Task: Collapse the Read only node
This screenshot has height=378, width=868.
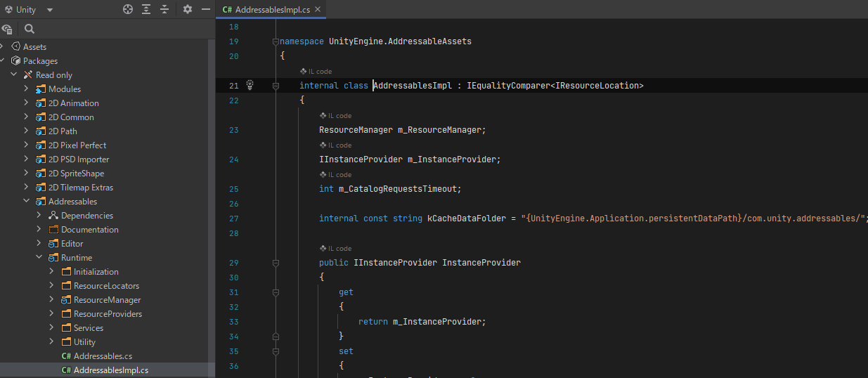Action: (x=13, y=74)
